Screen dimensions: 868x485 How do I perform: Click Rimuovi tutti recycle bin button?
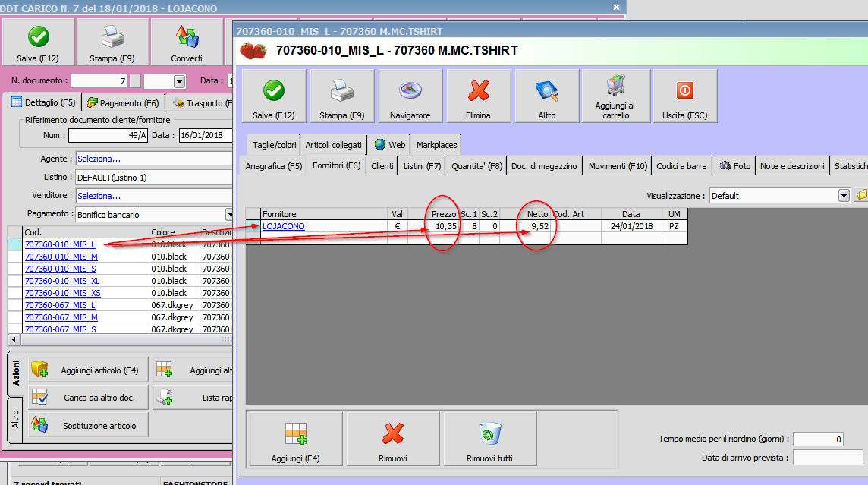490,439
